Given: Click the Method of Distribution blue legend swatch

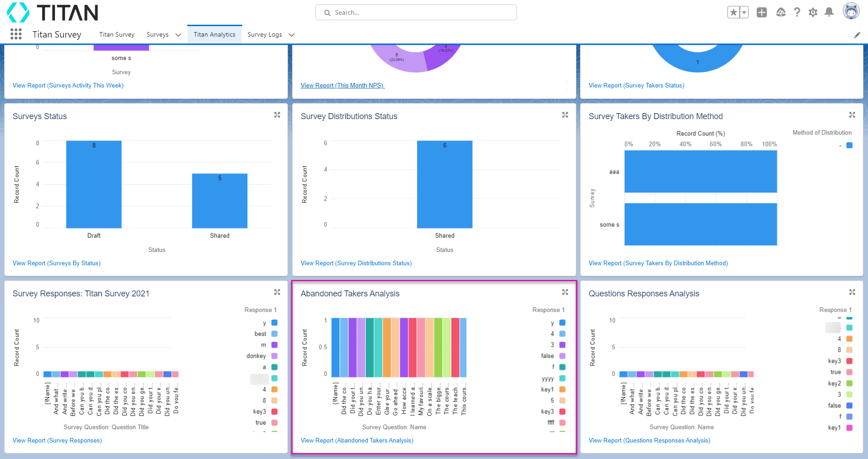Looking at the screenshot, I should click(849, 145).
